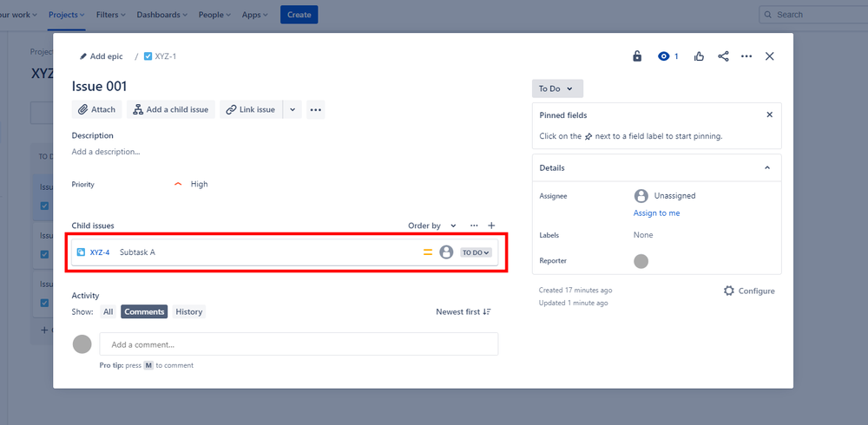
Task: Expand the chevron beside Link issue
Action: click(x=293, y=109)
